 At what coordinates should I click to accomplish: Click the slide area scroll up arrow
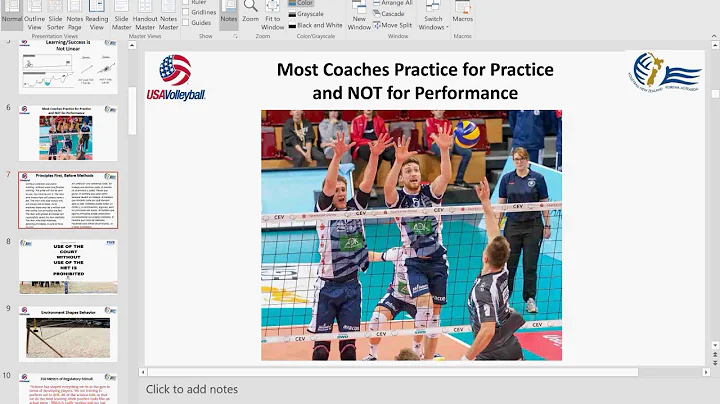click(715, 45)
